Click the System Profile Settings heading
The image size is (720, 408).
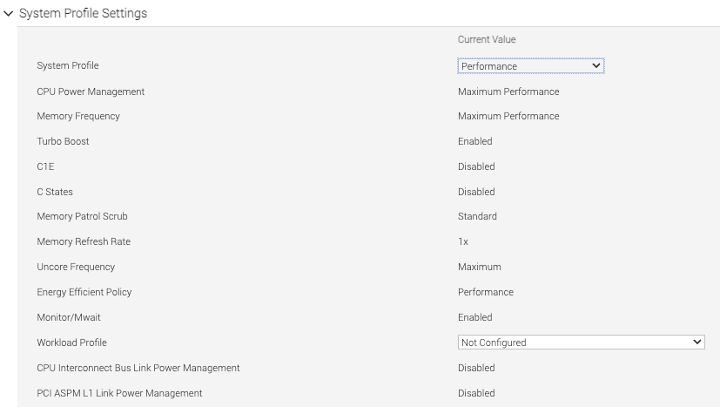(x=83, y=14)
